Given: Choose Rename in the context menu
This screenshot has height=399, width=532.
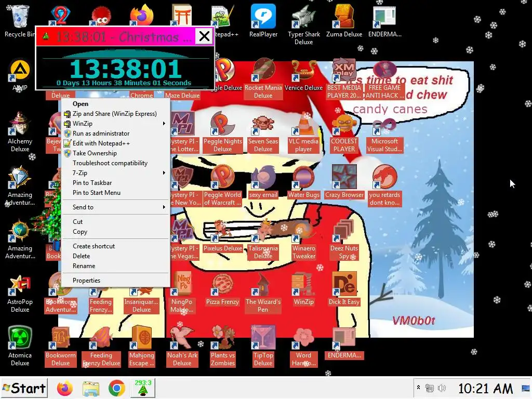Looking at the screenshot, I should coord(116,265).
